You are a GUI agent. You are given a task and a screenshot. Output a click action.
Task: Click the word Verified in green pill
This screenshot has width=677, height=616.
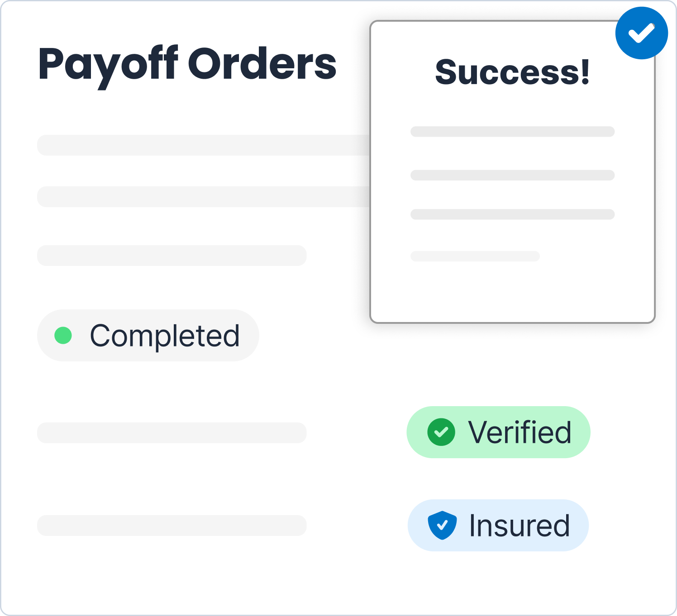520,432
